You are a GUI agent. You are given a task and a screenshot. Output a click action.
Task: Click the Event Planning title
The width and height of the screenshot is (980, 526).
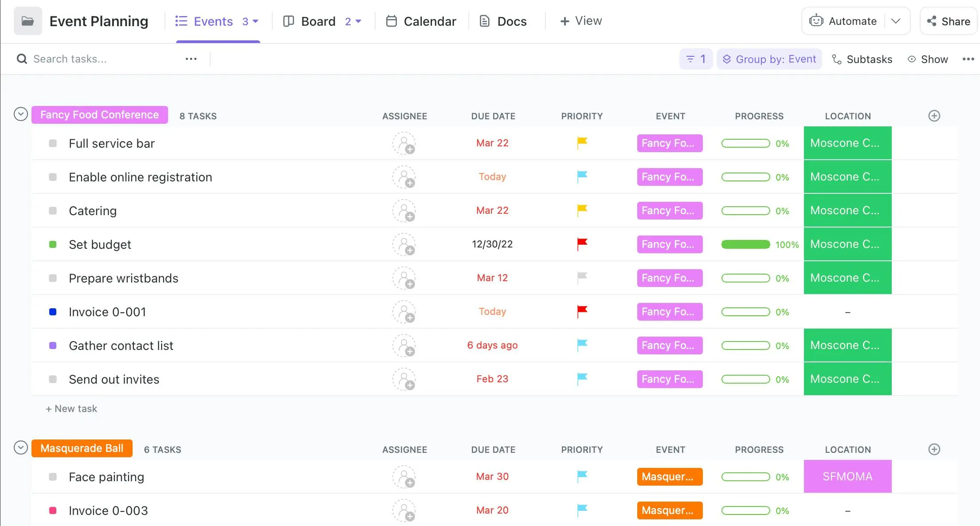99,21
